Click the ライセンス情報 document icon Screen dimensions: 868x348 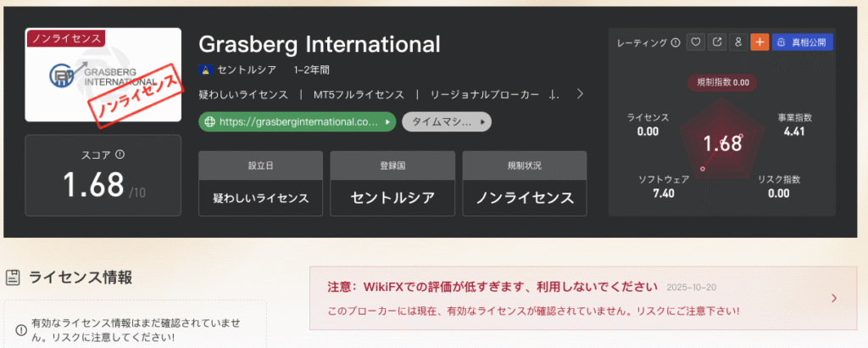point(13,276)
